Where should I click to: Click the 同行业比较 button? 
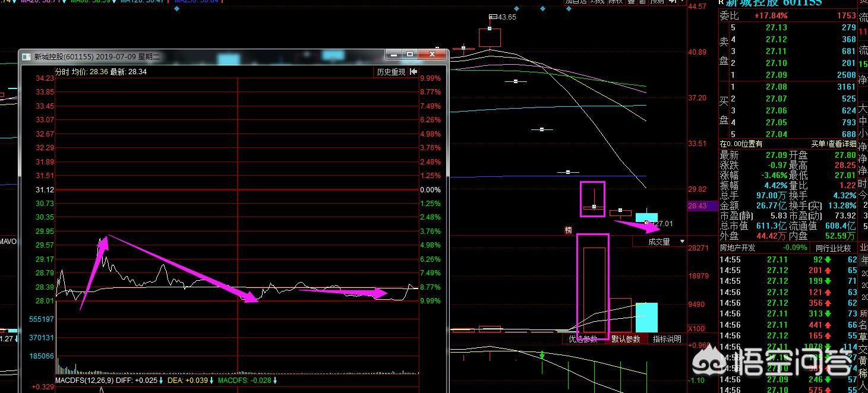(833, 248)
